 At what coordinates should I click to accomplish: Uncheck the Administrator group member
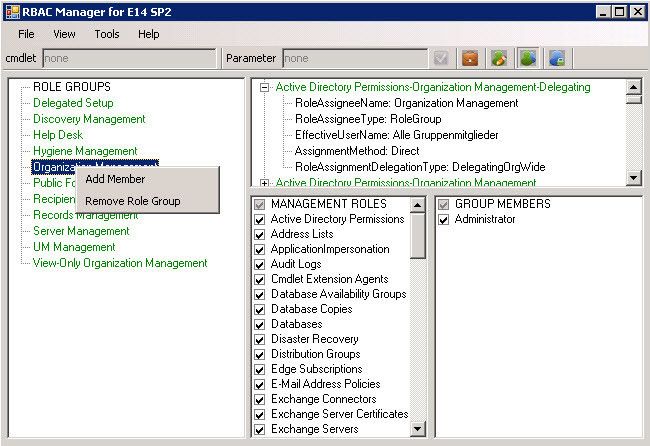point(444,219)
